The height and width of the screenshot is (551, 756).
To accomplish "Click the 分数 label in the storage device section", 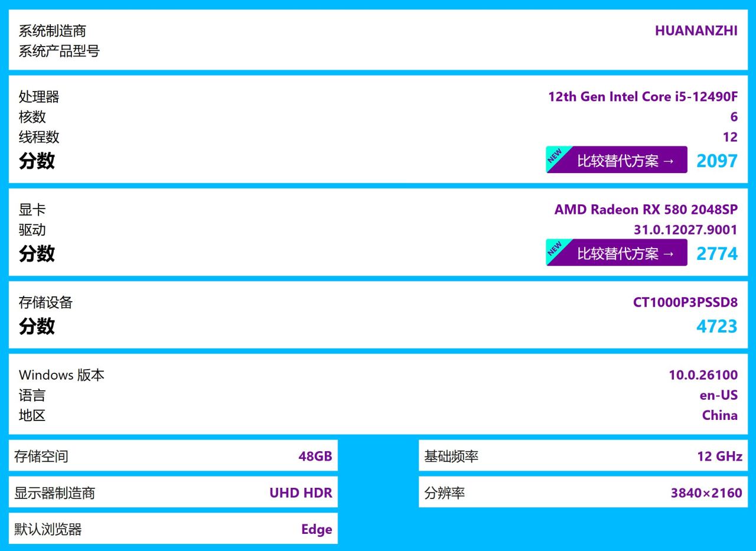I will 37,326.
